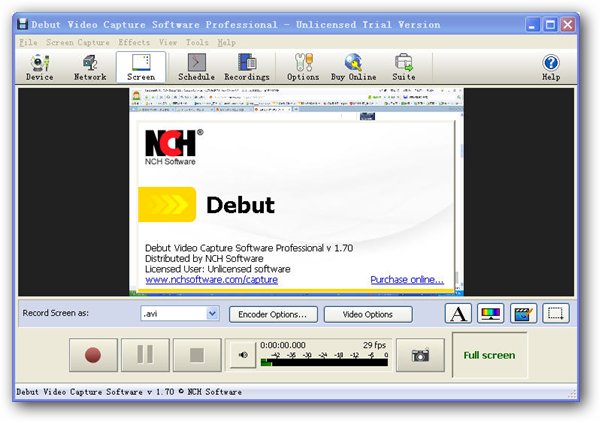Open the Help toolbar icon

pos(551,67)
